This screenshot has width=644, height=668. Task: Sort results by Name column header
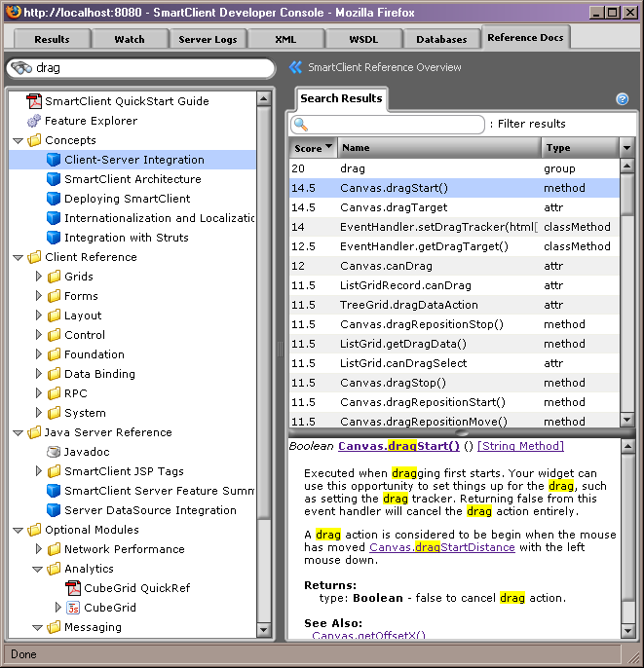tap(439, 148)
